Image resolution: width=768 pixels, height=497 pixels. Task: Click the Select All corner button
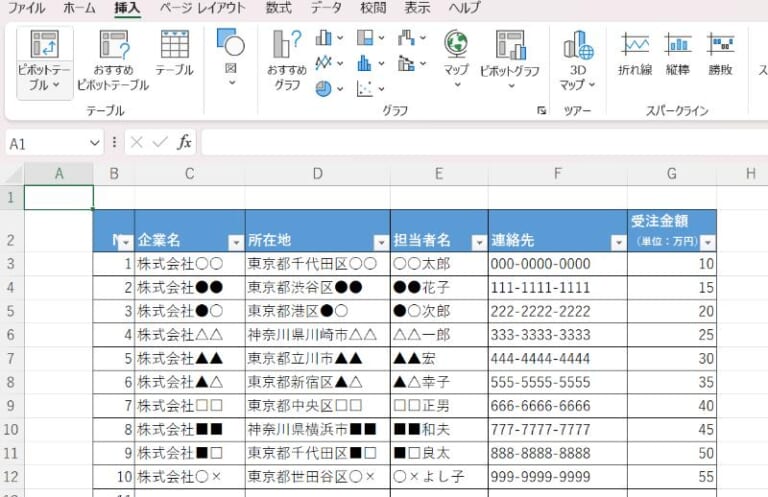(12, 174)
